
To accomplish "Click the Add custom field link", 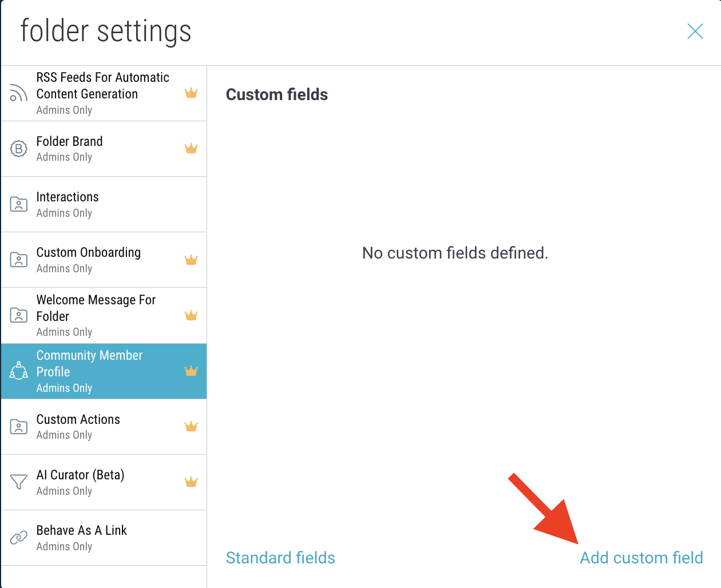I will [x=641, y=558].
